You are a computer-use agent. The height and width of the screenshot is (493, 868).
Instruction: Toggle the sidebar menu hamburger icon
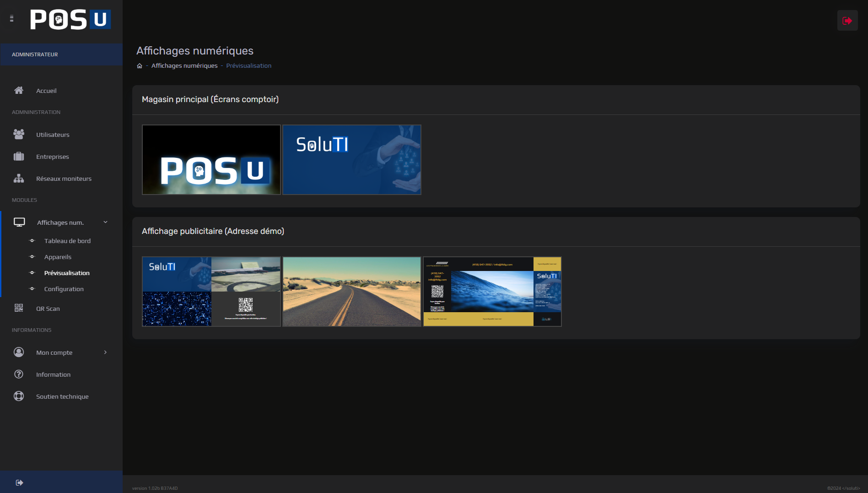(12, 19)
